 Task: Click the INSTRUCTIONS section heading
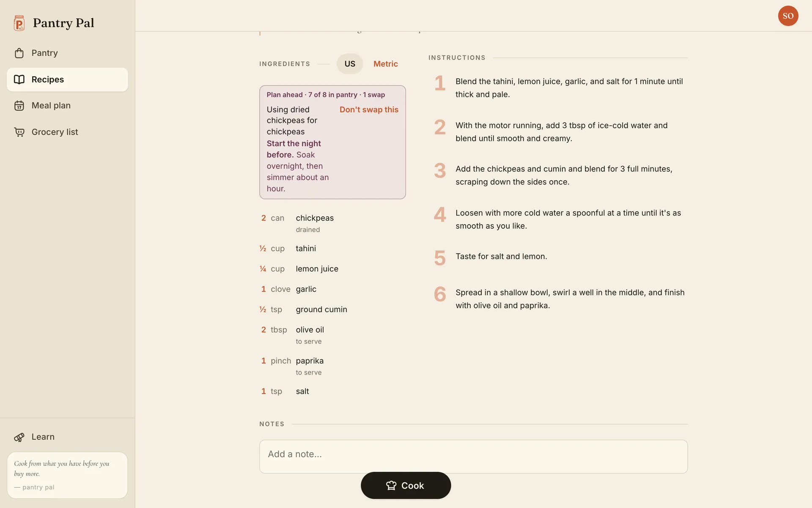click(x=457, y=58)
